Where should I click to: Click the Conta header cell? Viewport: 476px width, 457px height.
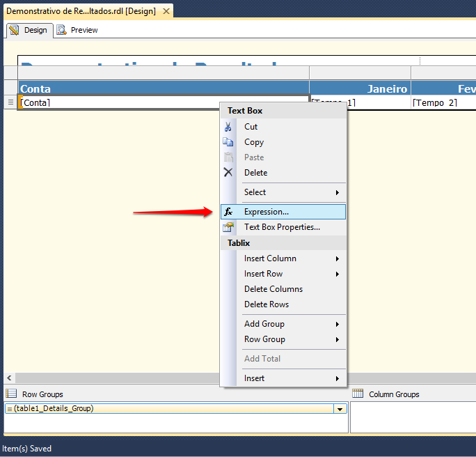click(164, 88)
